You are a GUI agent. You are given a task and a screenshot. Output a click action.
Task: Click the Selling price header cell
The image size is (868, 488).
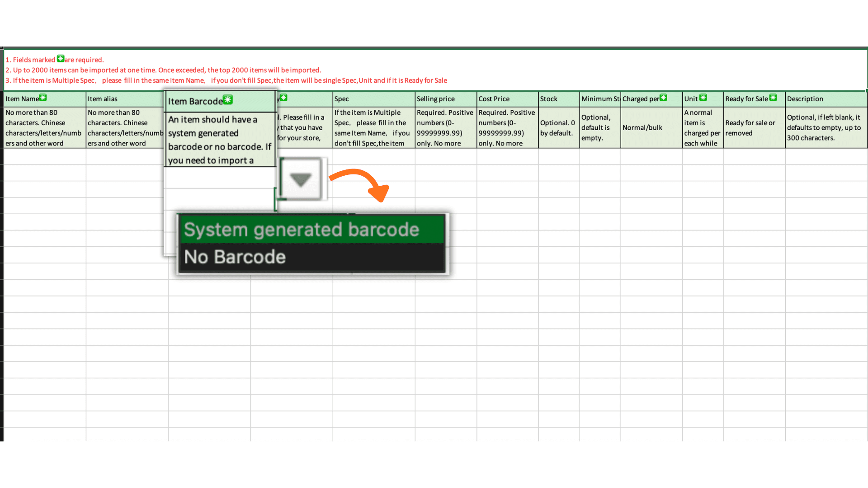pos(445,99)
